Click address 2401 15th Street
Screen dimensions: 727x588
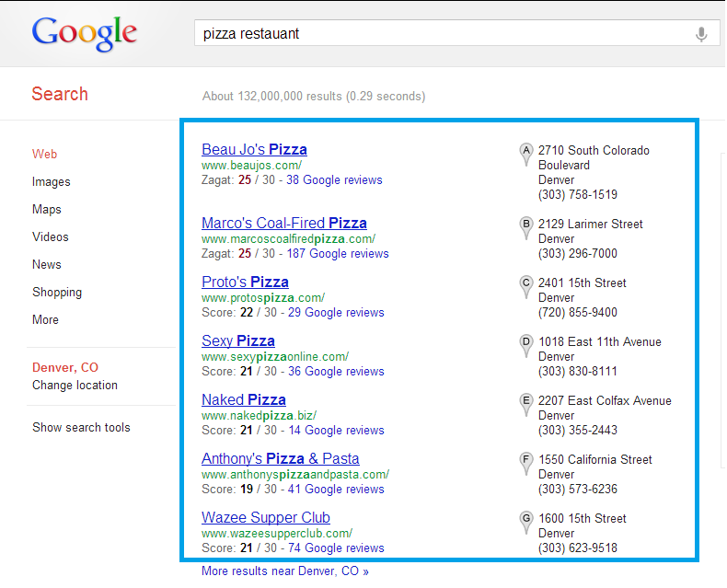582,282
